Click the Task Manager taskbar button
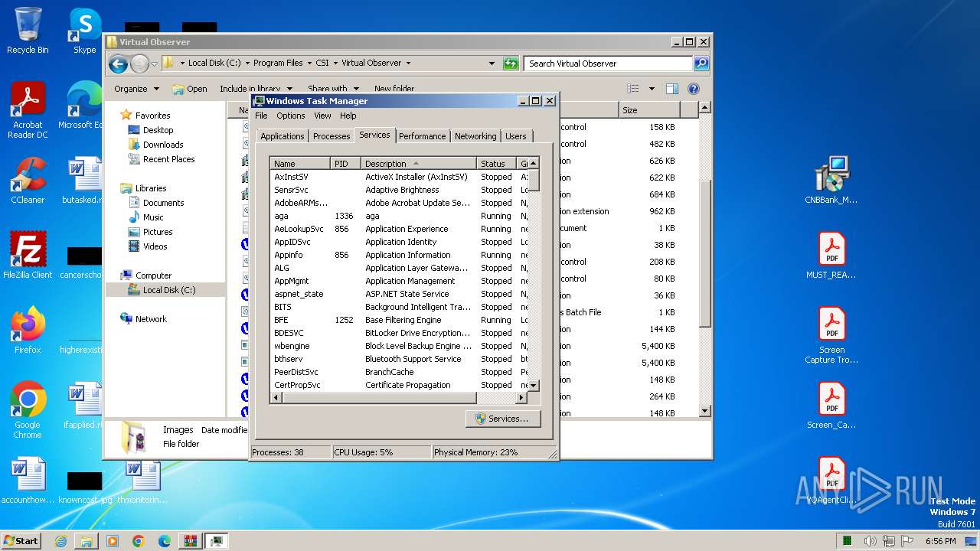Screen dimensions: 980x551 (x=216, y=541)
